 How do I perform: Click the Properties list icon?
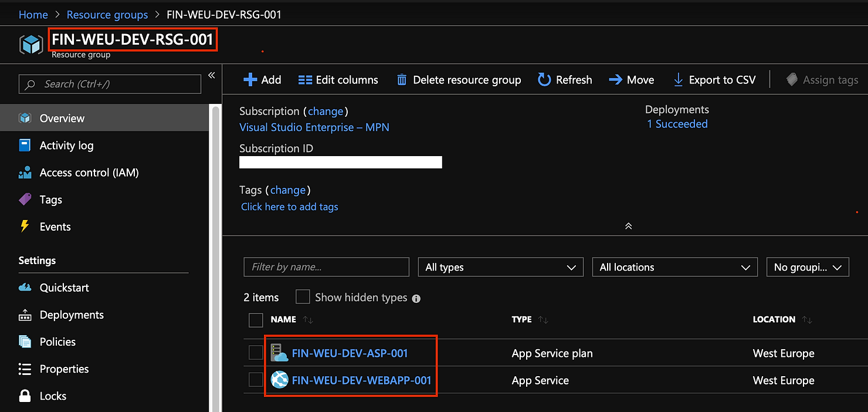[25, 369]
